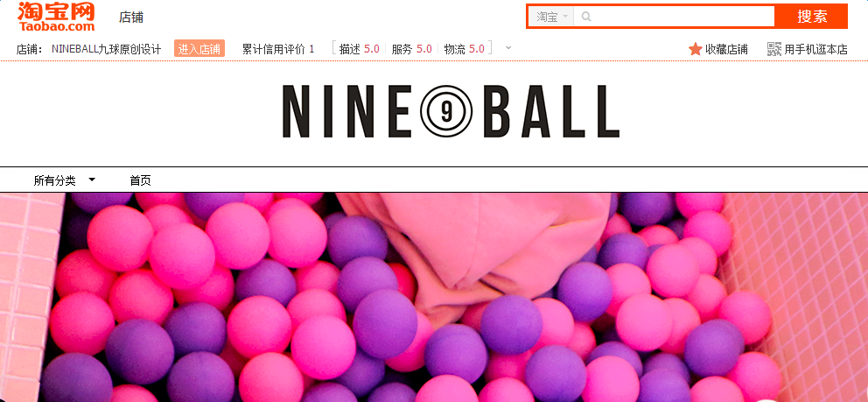This screenshot has width=868, height=402.
Task: Click the 搜索 search button
Action: point(811,17)
